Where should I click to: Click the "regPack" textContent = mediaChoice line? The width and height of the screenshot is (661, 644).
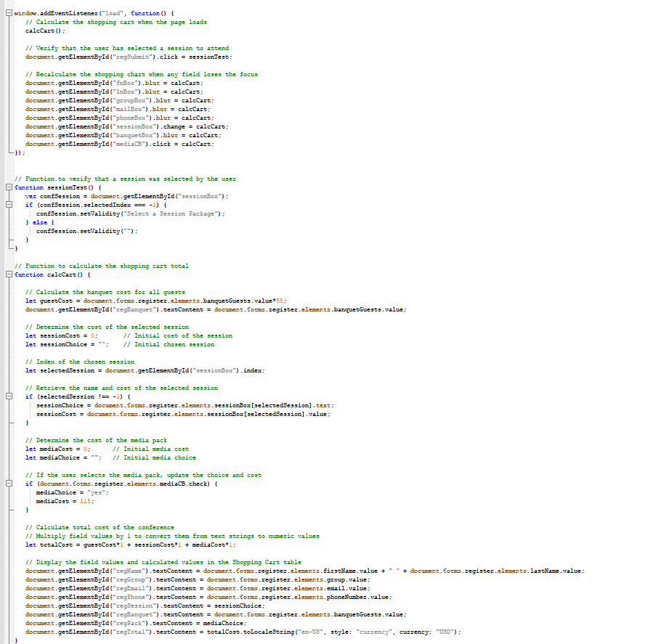click(136, 624)
